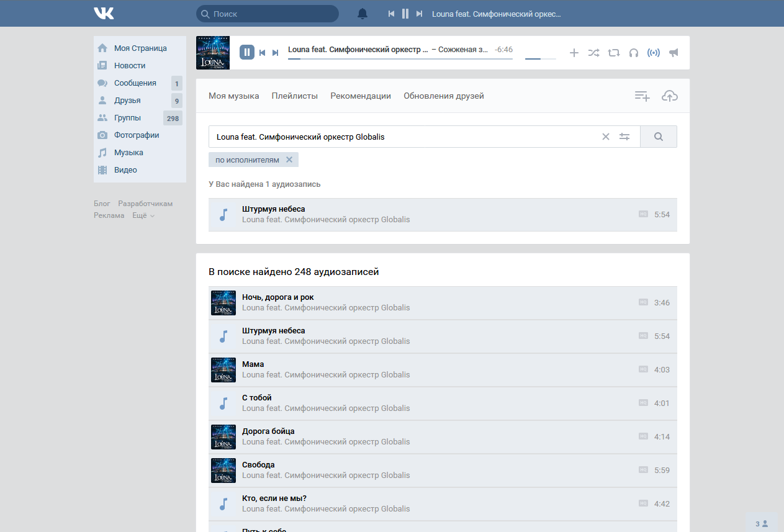Open Моя Страница in sidebar

click(x=140, y=48)
